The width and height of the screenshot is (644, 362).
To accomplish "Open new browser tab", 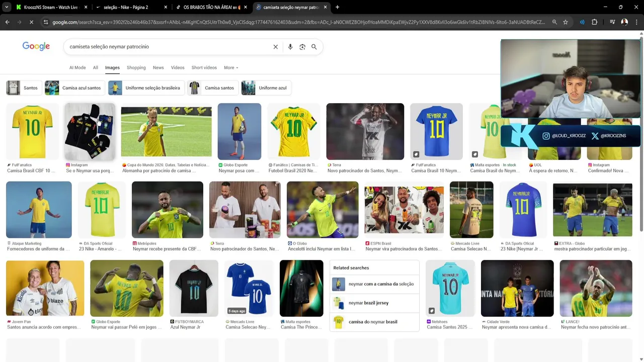I will [x=337, y=7].
